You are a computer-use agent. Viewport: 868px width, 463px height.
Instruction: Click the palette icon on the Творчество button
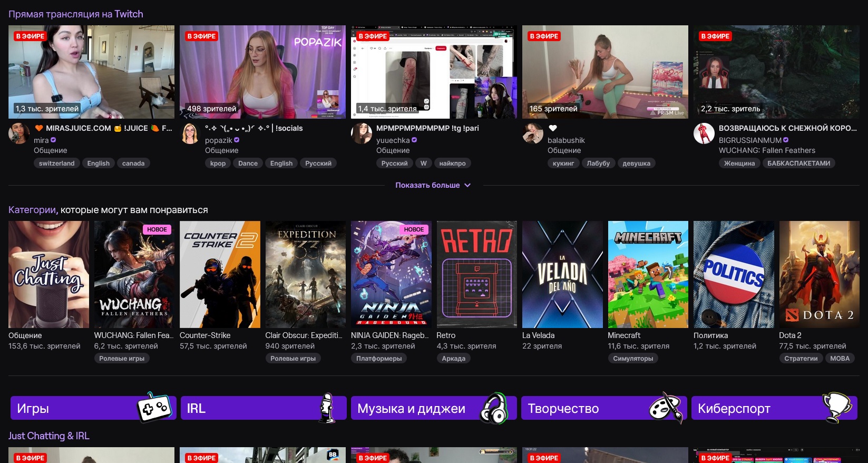666,408
